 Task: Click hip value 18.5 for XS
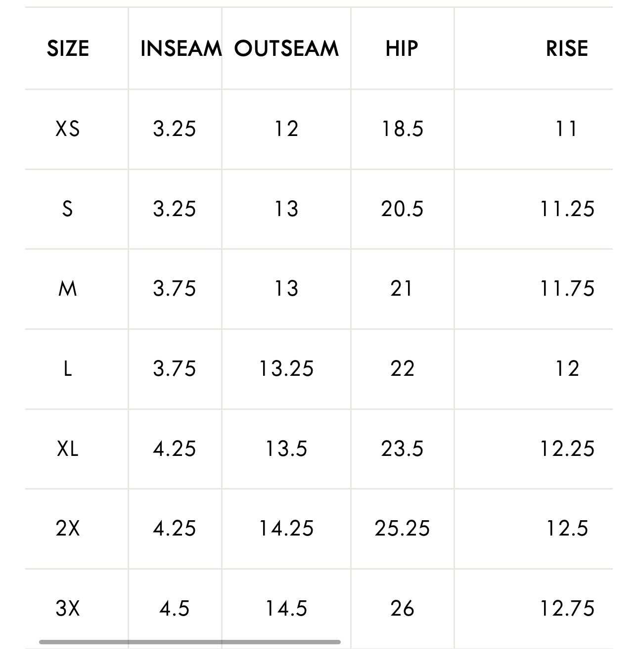tap(402, 129)
